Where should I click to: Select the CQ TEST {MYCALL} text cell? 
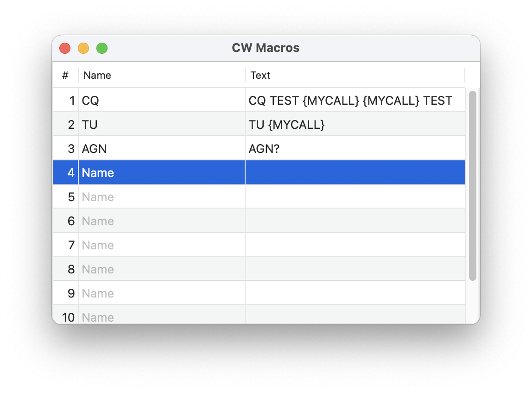355,101
